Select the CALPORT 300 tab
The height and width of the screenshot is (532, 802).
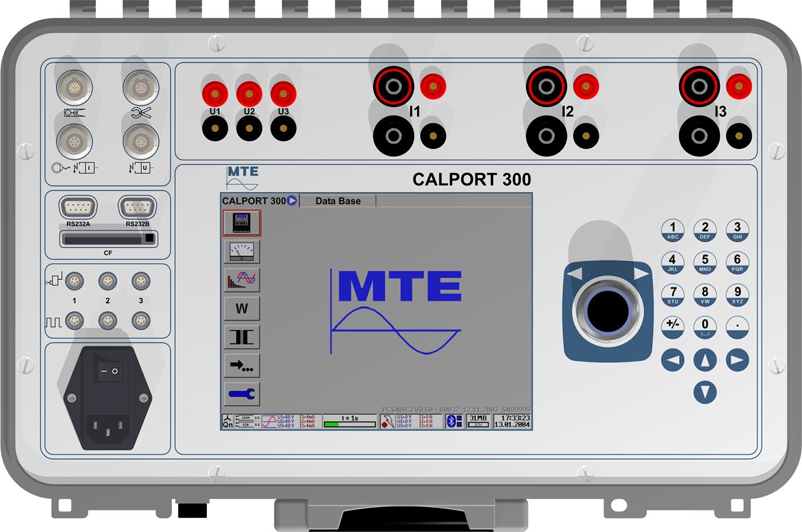[254, 201]
